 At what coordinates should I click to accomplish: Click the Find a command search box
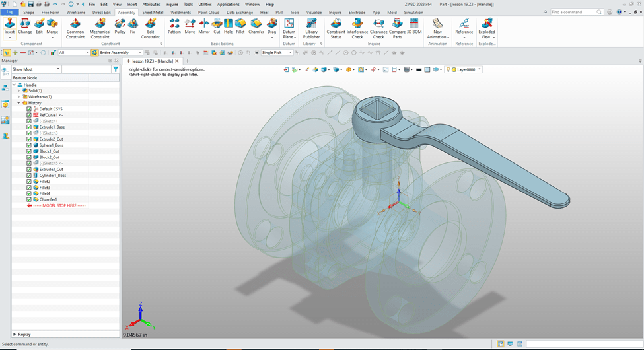573,12
